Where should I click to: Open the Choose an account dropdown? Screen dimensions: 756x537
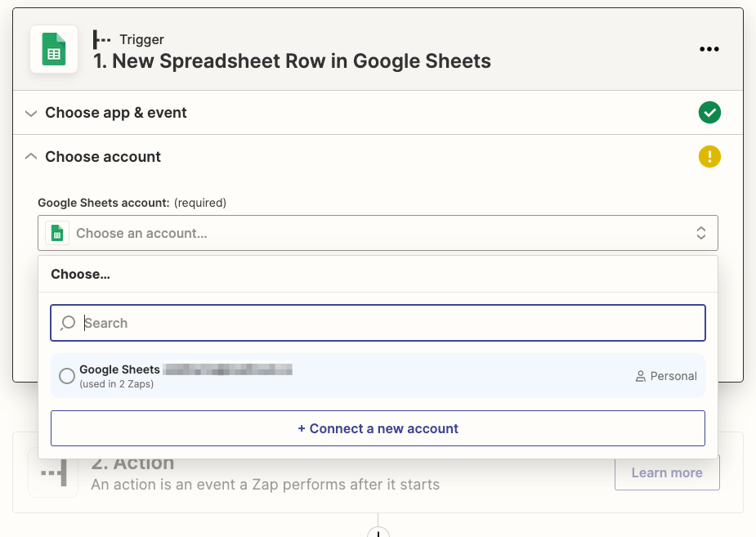coord(378,233)
